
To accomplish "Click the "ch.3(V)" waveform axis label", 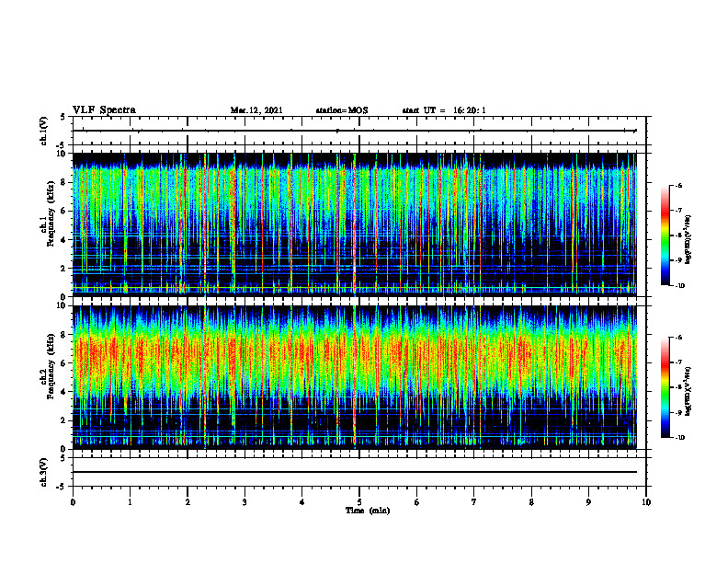I will coord(43,473).
